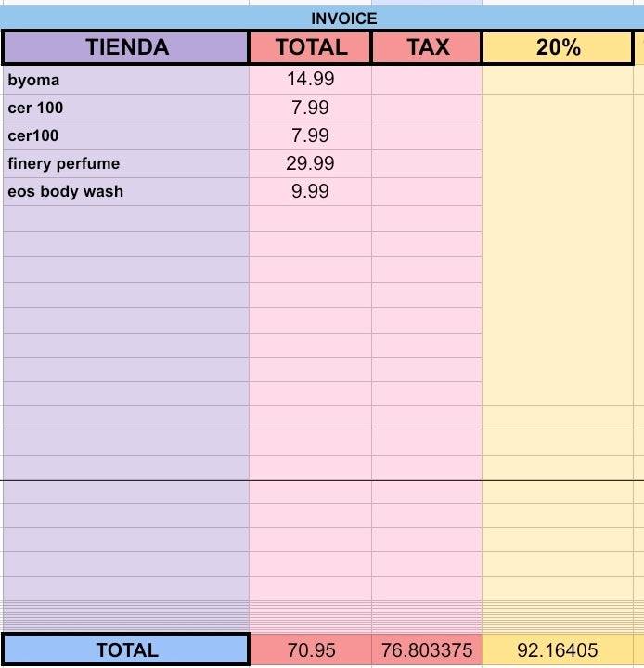Click the cell containing 14.99
Image resolution: width=644 pixels, height=668 pixels.
pos(311,80)
